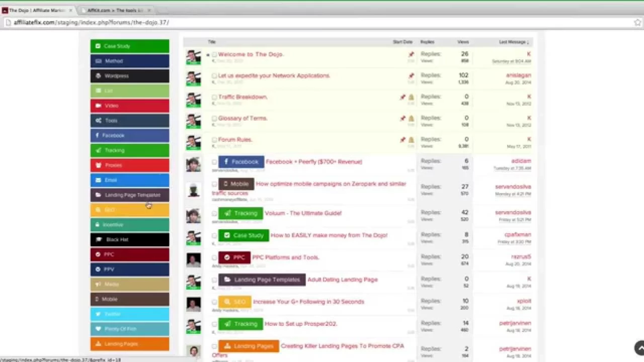The image size is (644, 362).
Task: Tick checkbox for PPC Platforms and Tools thread
Action: coord(214,257)
